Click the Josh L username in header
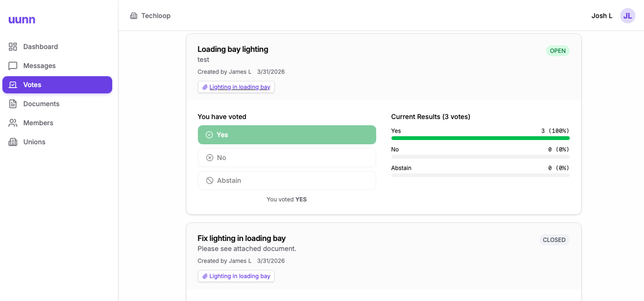 pyautogui.click(x=602, y=16)
